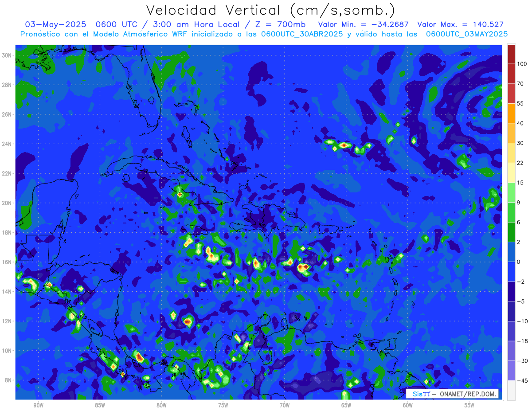Screen dimensions: 532x411
Task: Click the colorbar value label '100'
Action: tap(522, 64)
